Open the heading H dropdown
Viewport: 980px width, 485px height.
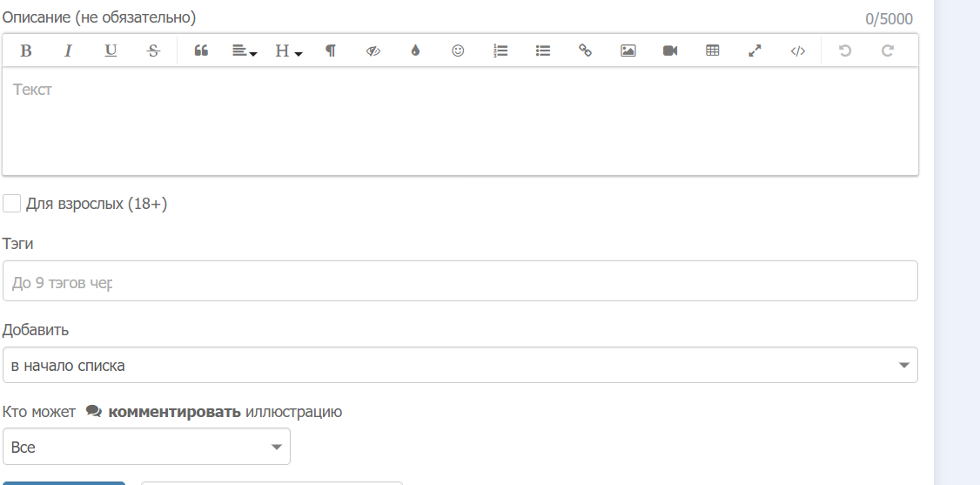pyautogui.click(x=288, y=51)
